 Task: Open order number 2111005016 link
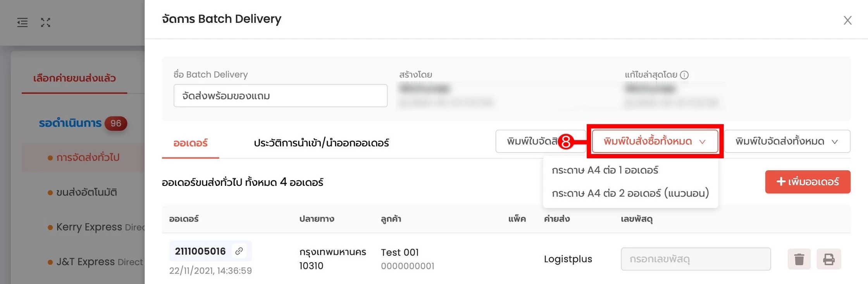tap(200, 251)
